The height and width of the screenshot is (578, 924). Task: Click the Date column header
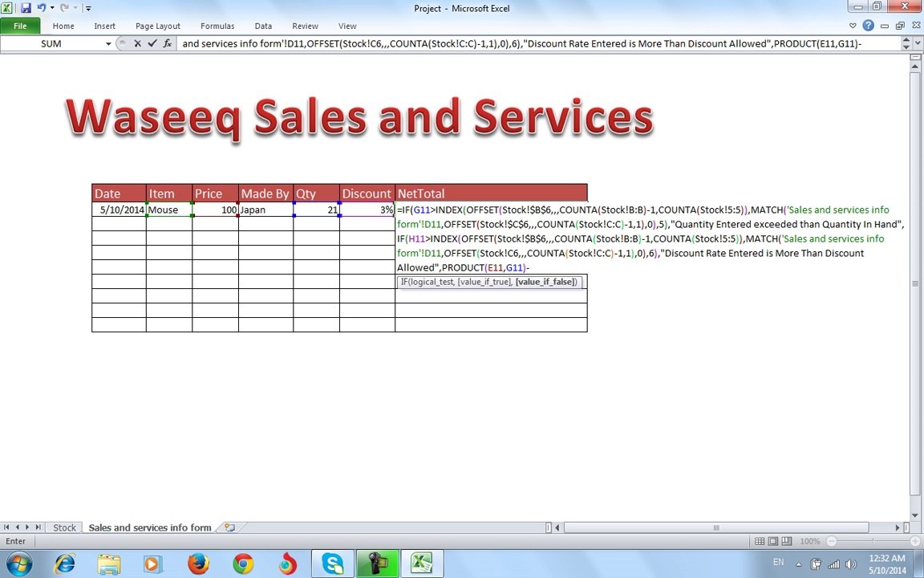119,193
